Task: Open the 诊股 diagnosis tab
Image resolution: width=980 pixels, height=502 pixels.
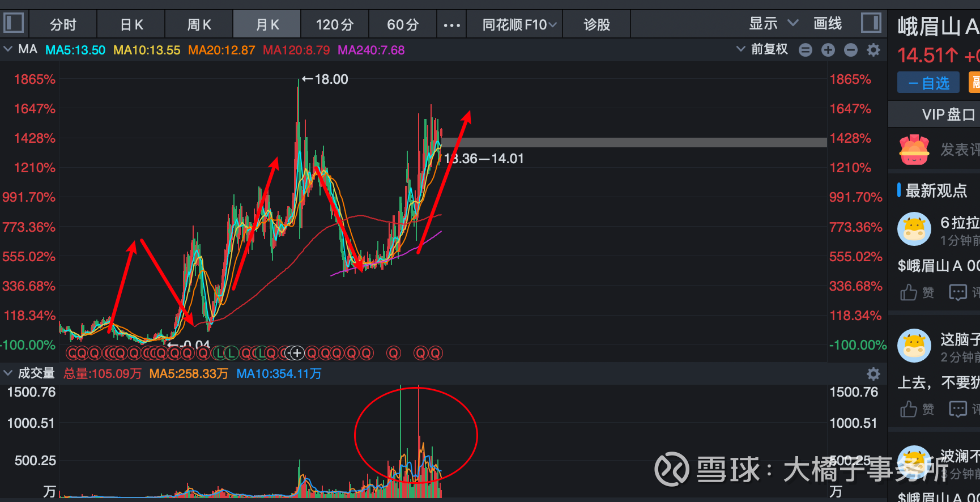Action: [596, 25]
